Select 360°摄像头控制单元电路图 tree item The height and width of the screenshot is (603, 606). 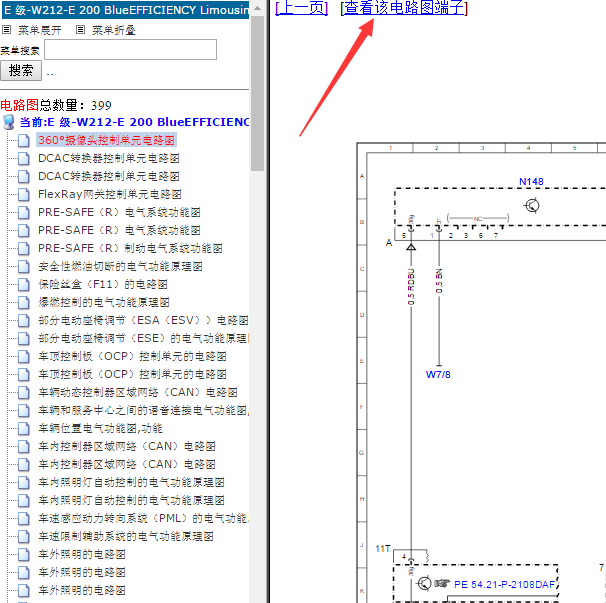[x=106, y=140]
